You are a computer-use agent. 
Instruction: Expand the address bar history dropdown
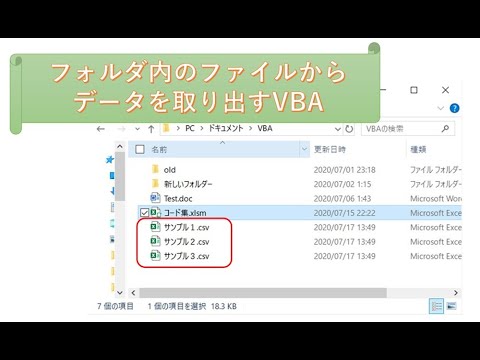pos(338,129)
